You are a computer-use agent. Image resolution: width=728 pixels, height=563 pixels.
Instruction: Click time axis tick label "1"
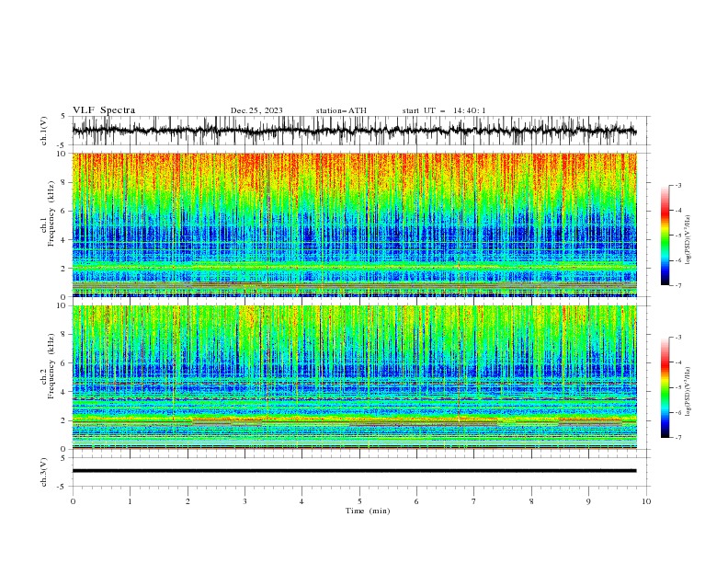[x=130, y=501]
